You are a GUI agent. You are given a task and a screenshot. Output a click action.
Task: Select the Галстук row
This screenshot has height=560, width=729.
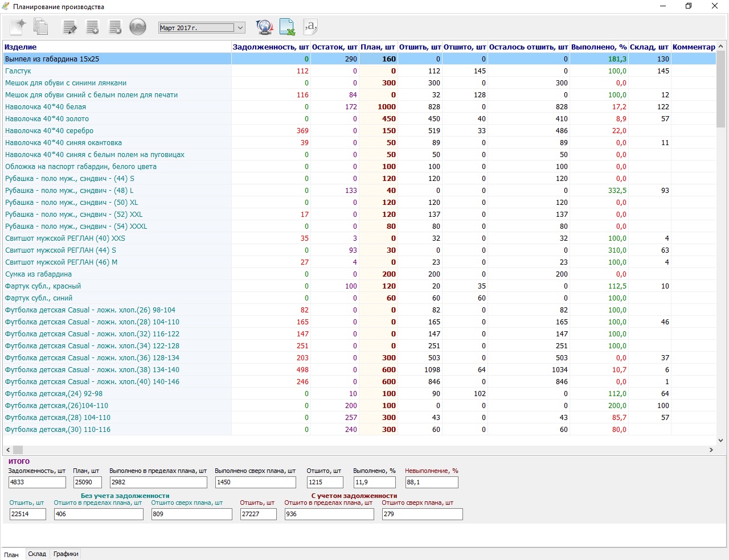(18, 71)
